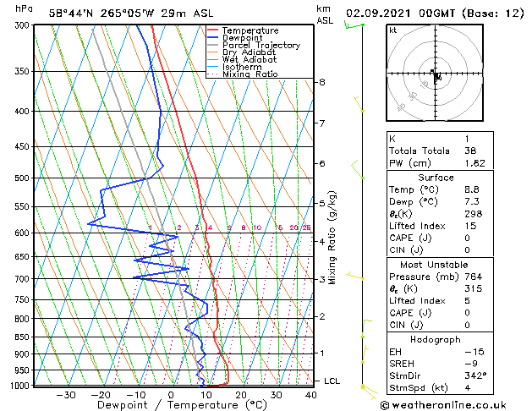Click the LCL marker label
The image size is (532, 411).
(x=332, y=381)
